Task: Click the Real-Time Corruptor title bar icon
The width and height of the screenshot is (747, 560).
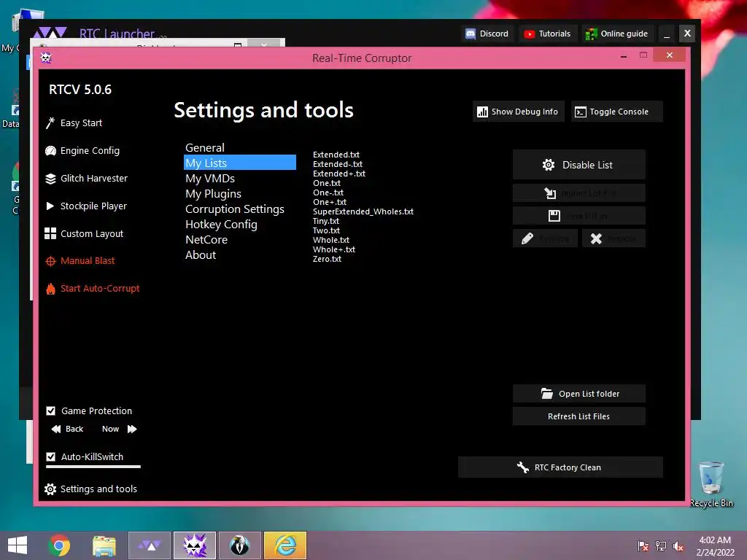Action: click(x=46, y=58)
